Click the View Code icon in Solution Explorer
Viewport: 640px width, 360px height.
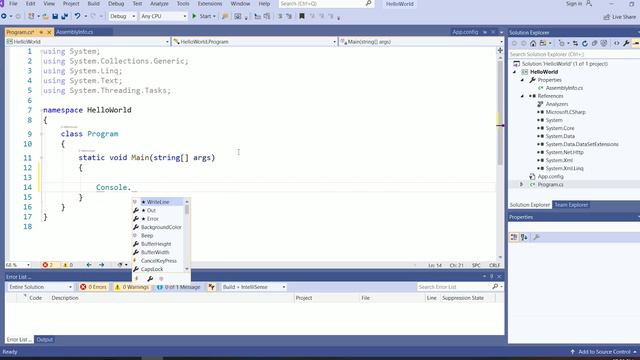616,43
